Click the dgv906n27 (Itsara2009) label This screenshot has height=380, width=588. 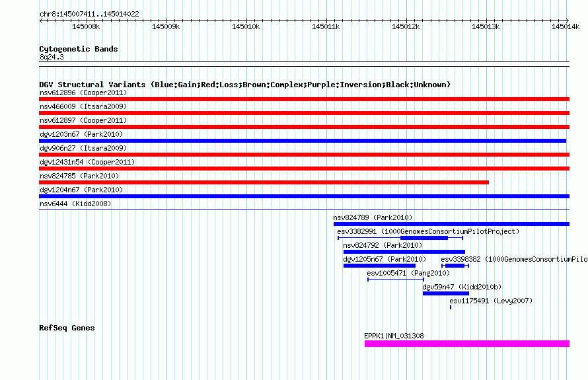click(83, 148)
